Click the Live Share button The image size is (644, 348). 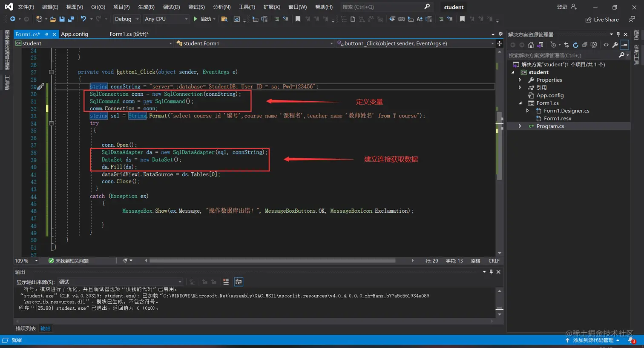(602, 20)
